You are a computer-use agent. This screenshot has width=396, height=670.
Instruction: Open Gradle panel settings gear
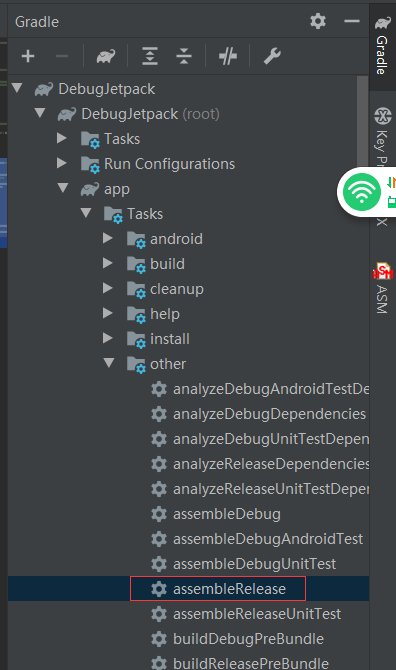tap(318, 21)
